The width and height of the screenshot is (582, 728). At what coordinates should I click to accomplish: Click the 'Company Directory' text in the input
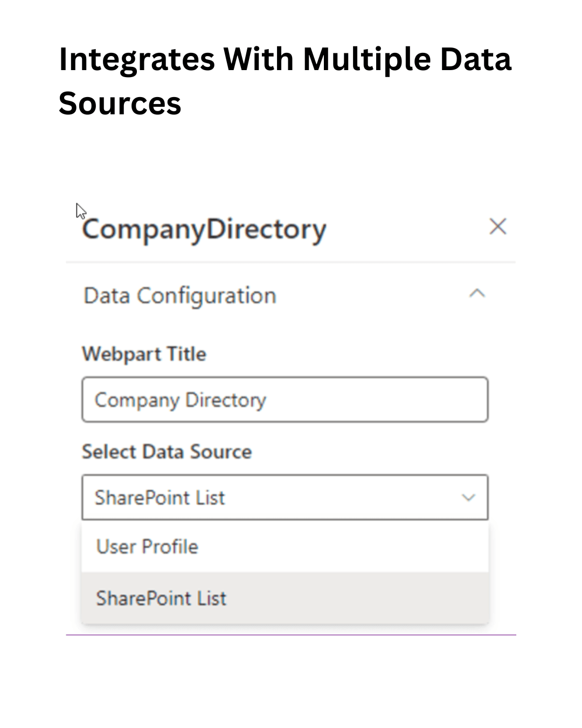click(180, 400)
